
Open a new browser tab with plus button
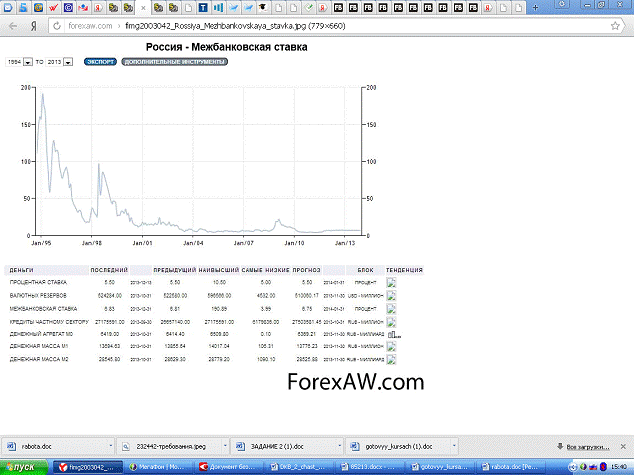[x=535, y=8]
